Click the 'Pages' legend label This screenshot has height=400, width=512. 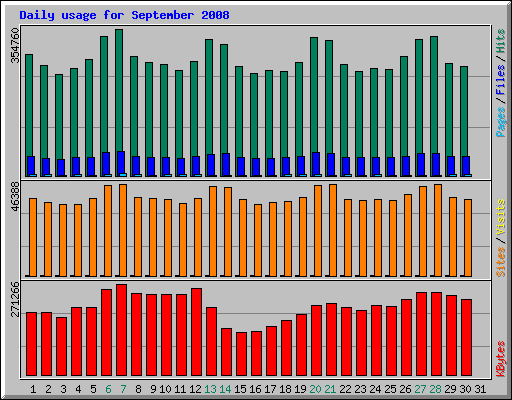click(501, 122)
